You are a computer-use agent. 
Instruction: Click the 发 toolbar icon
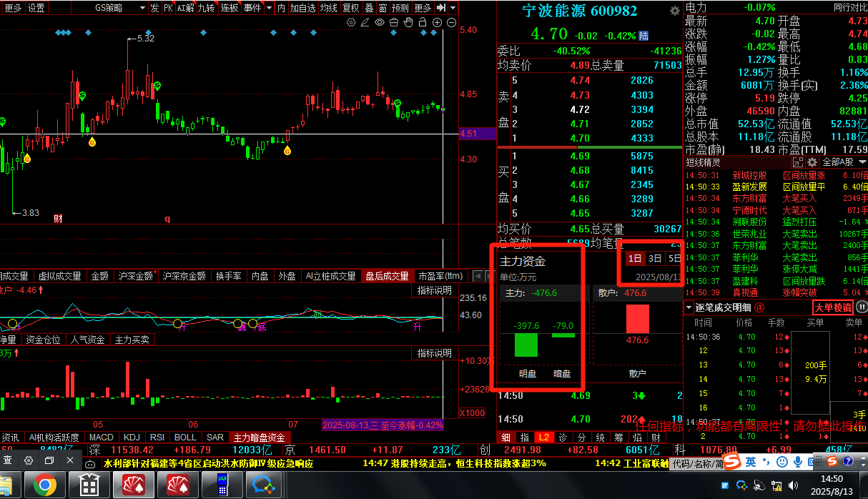click(154, 8)
